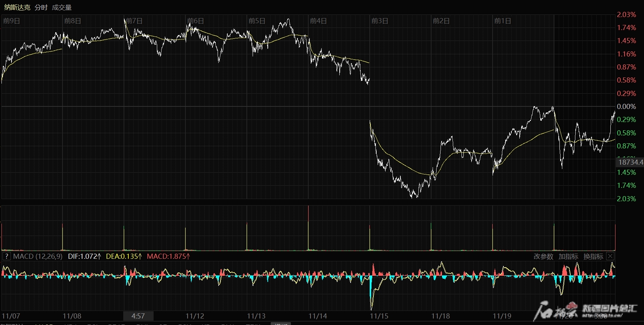Click the red 1.74% axis label
Screen dimensions: 644x325
(626, 28)
